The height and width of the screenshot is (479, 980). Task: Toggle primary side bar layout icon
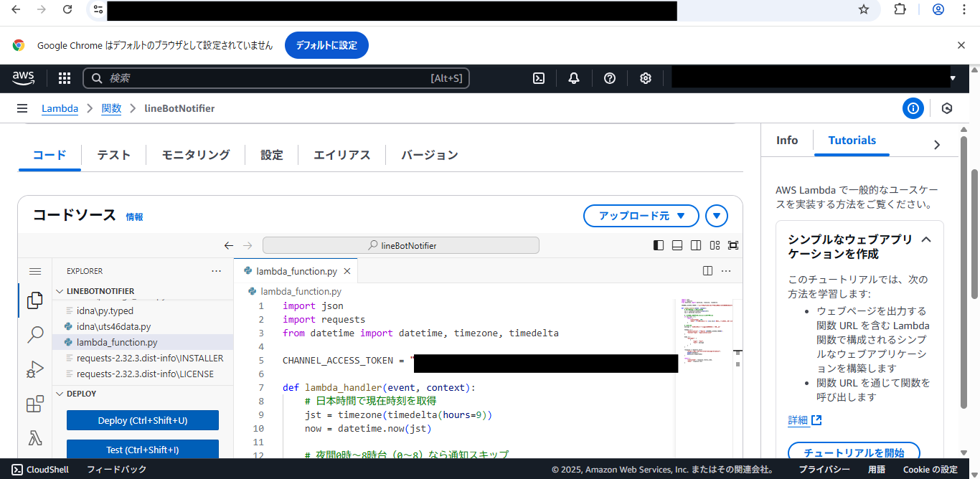pos(659,245)
